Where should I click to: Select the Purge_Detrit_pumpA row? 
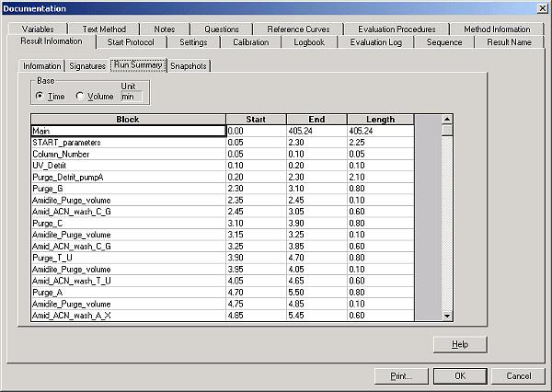pyautogui.click(x=223, y=178)
